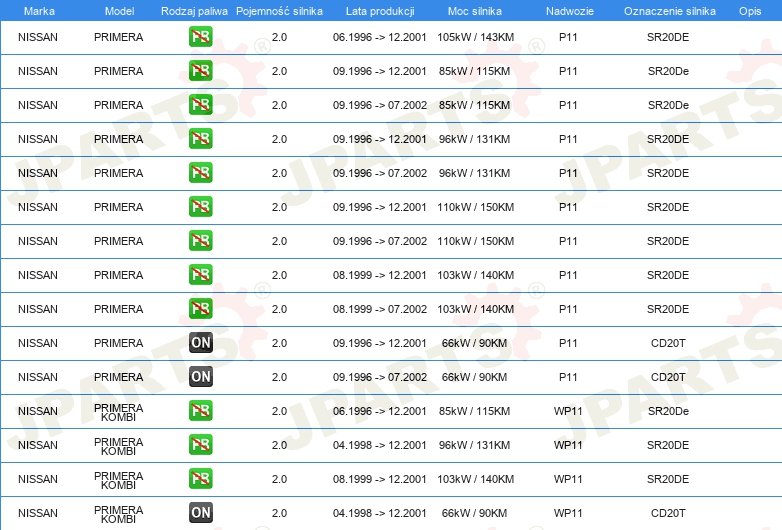Select 2.0 capacity cell in the Kombi 66kW row

(x=279, y=513)
